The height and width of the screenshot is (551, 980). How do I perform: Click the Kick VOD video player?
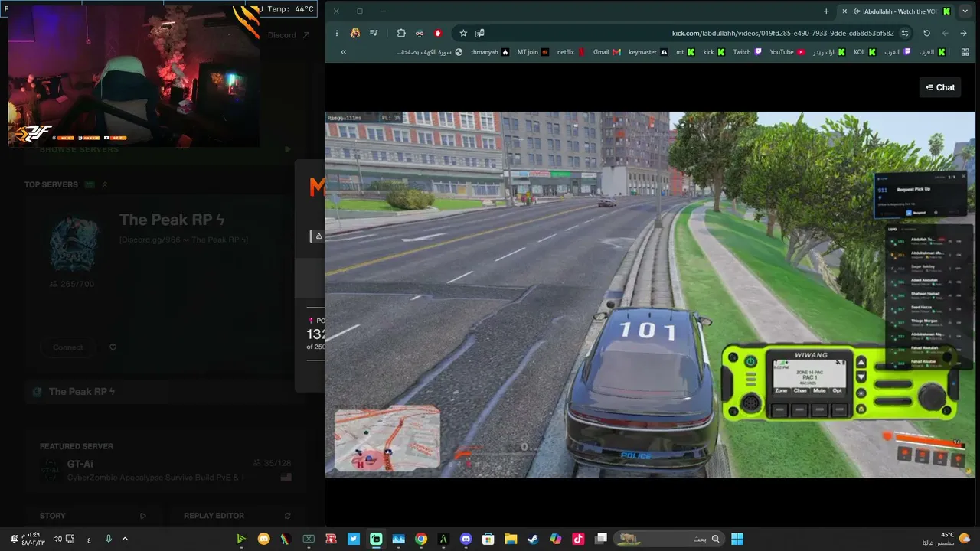coord(650,295)
